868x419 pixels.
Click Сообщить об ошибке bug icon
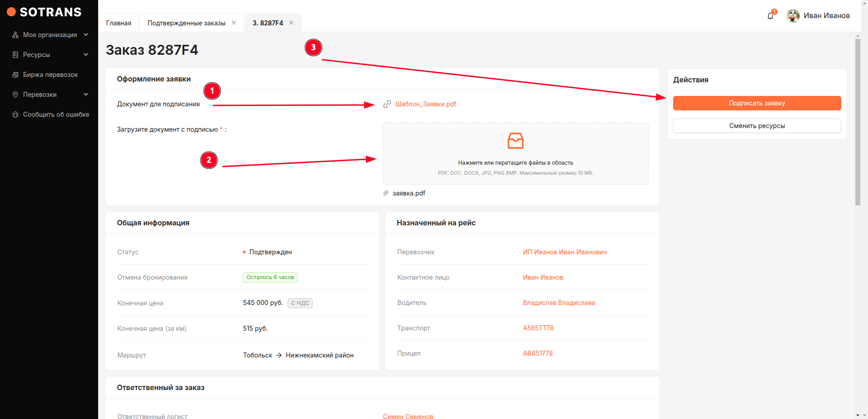click(15, 114)
